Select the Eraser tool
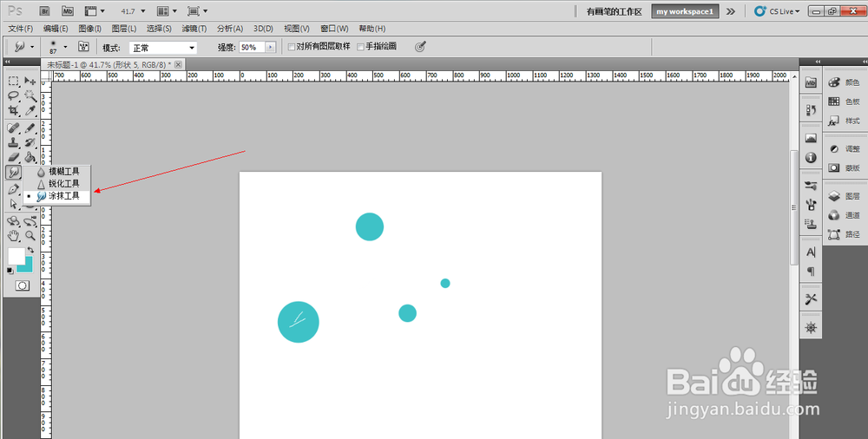The height and width of the screenshot is (439, 868). (x=13, y=157)
